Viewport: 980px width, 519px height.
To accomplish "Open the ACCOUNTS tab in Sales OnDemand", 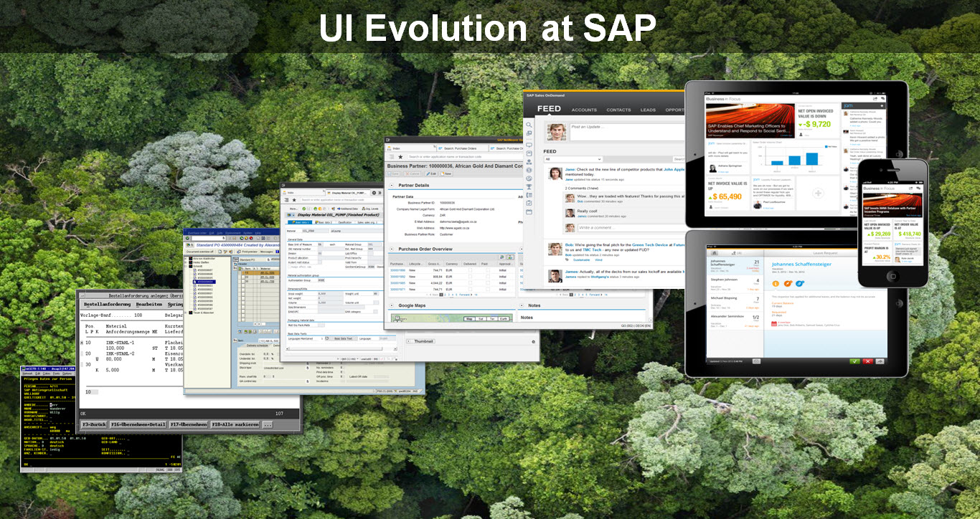I will pyautogui.click(x=584, y=110).
